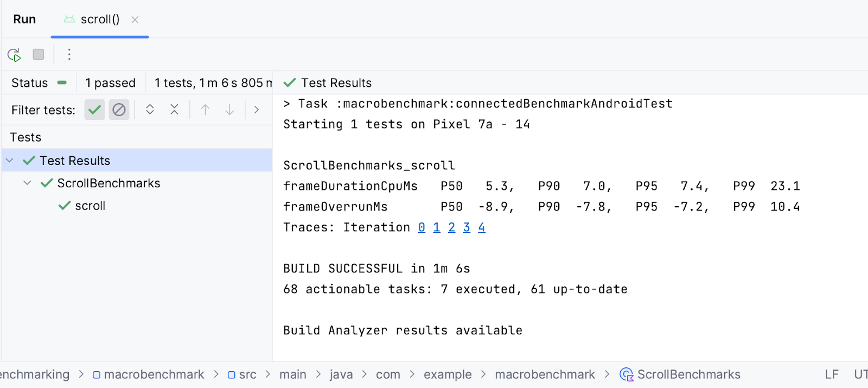Click the ScrollBenchmarks class icon in breadcrumb
Viewport: 868px width, 388px height.
tap(627, 374)
